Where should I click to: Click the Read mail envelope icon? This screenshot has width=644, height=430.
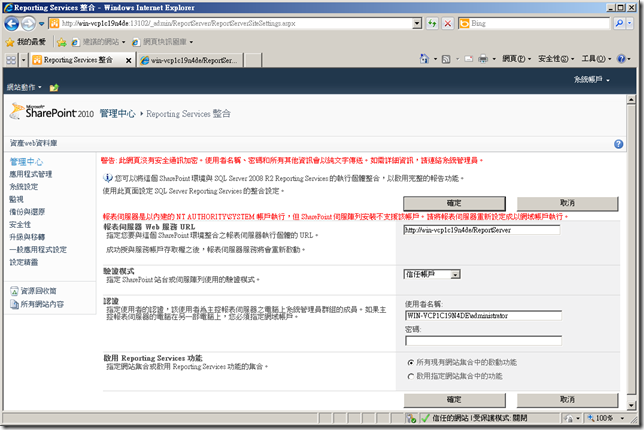click(468, 59)
